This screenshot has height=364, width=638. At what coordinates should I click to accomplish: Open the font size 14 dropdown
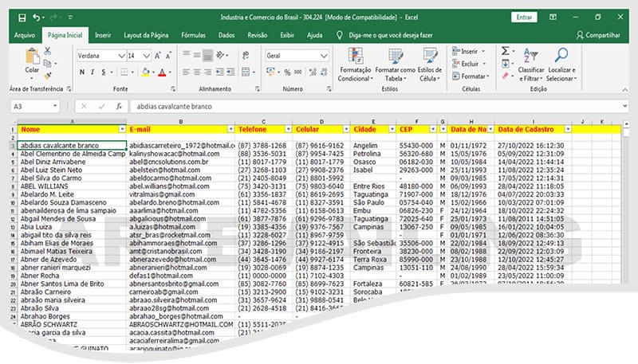(x=147, y=56)
